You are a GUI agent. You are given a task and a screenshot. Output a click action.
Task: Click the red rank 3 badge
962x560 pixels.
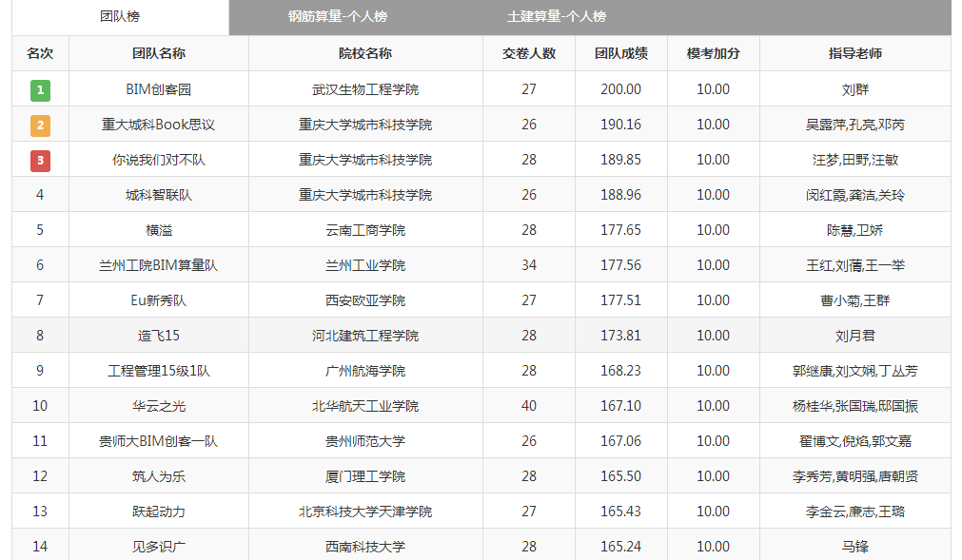pyautogui.click(x=41, y=161)
